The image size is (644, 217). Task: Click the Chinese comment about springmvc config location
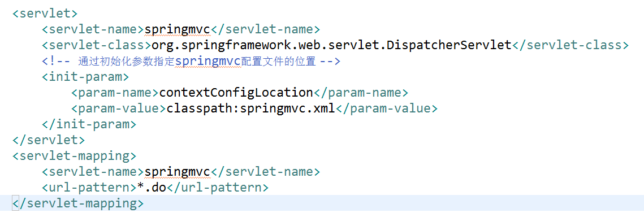191,62
